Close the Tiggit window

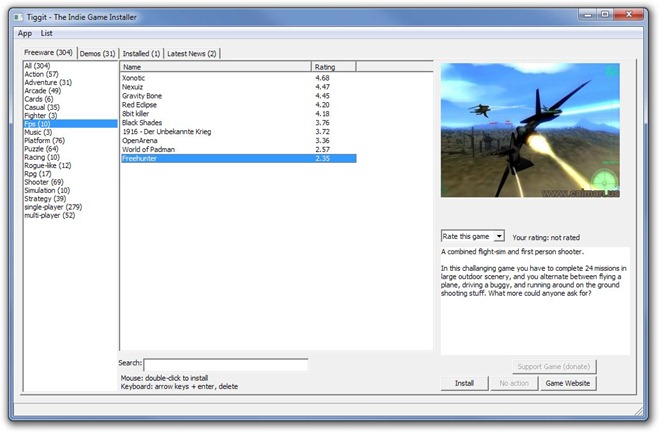tap(628, 16)
